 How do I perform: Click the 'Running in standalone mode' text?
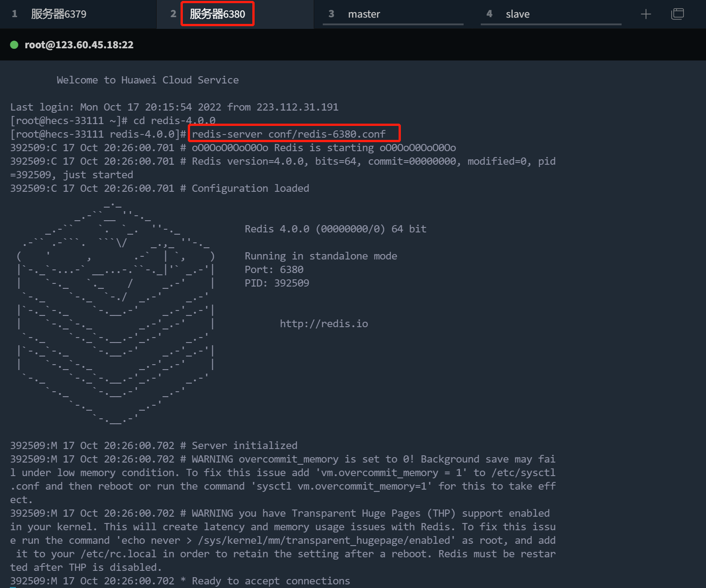pyautogui.click(x=320, y=256)
